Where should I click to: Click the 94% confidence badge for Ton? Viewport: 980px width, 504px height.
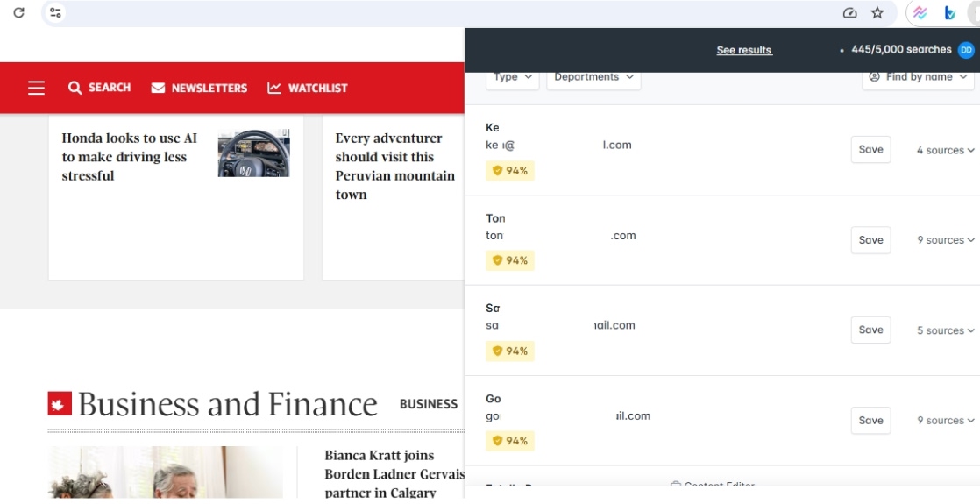(x=510, y=260)
